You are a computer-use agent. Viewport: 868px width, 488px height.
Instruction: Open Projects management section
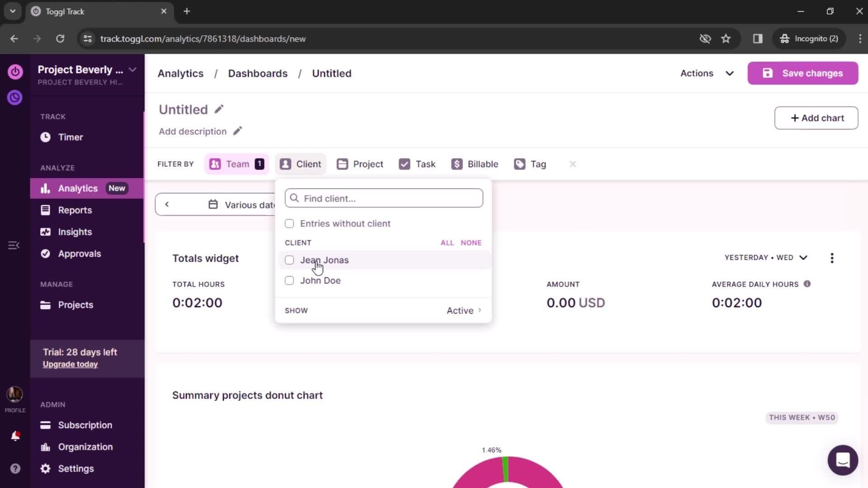click(75, 305)
